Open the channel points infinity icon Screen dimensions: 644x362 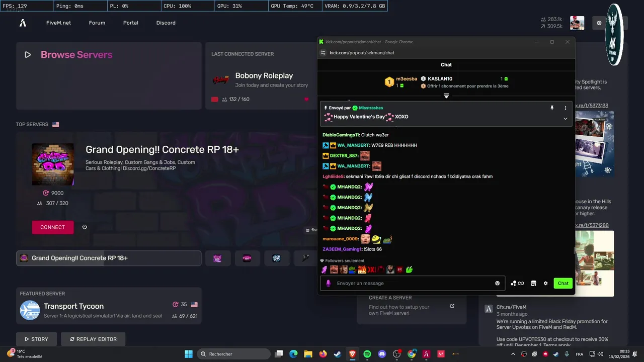[x=518, y=283]
